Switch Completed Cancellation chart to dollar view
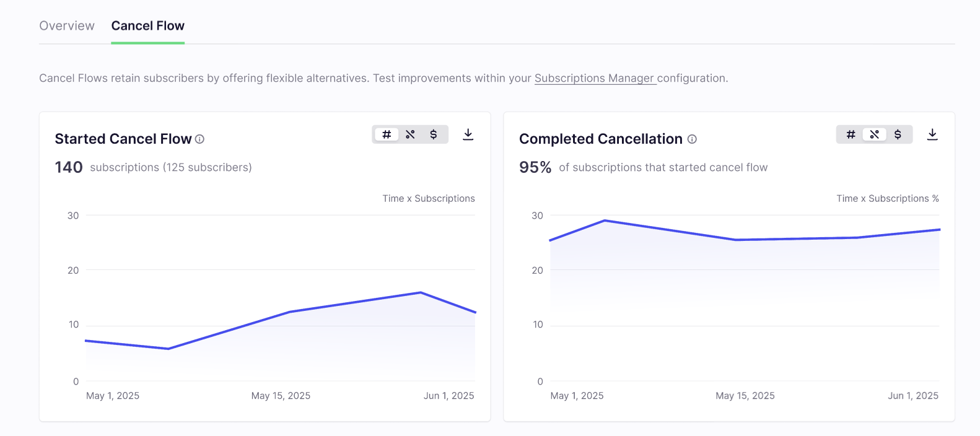This screenshot has width=980, height=436. [898, 134]
